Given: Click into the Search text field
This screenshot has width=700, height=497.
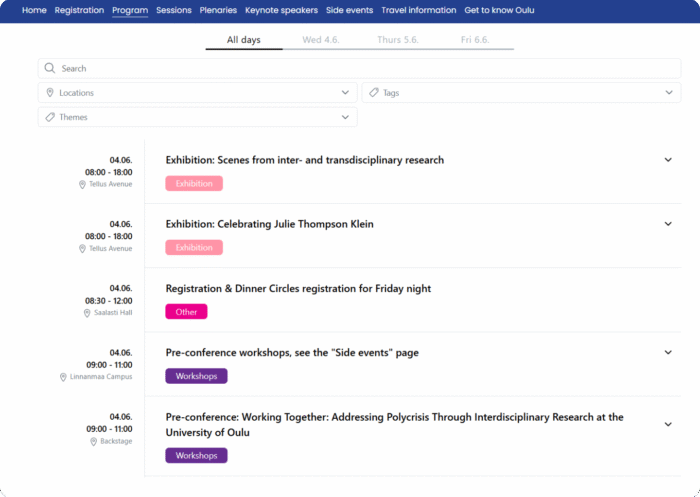Looking at the screenshot, I should pyautogui.click(x=360, y=69).
